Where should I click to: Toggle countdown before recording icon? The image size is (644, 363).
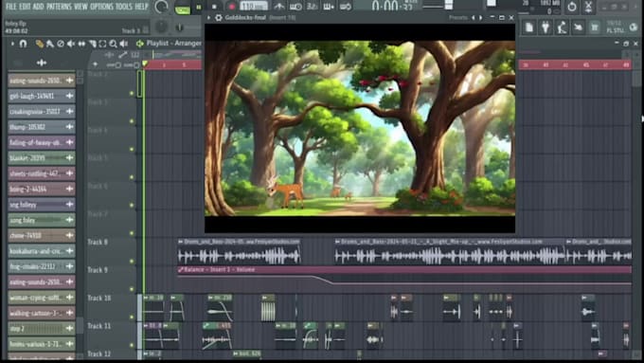click(313, 7)
